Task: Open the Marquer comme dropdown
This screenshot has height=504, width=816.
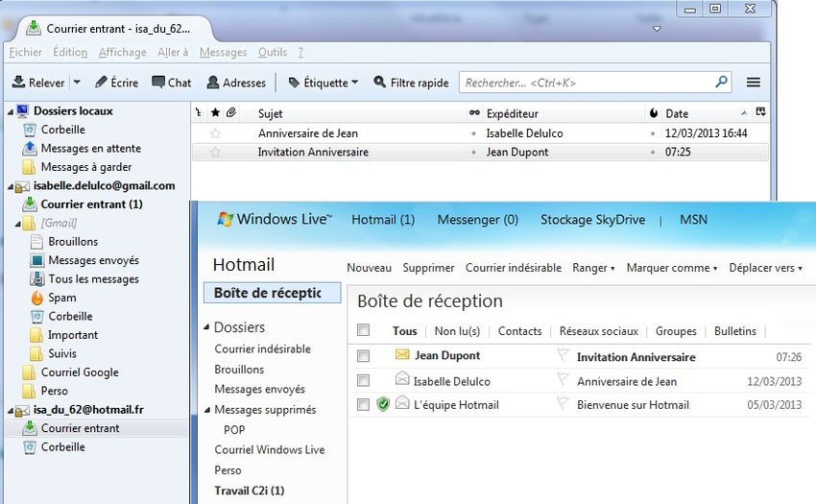Action: (672, 268)
